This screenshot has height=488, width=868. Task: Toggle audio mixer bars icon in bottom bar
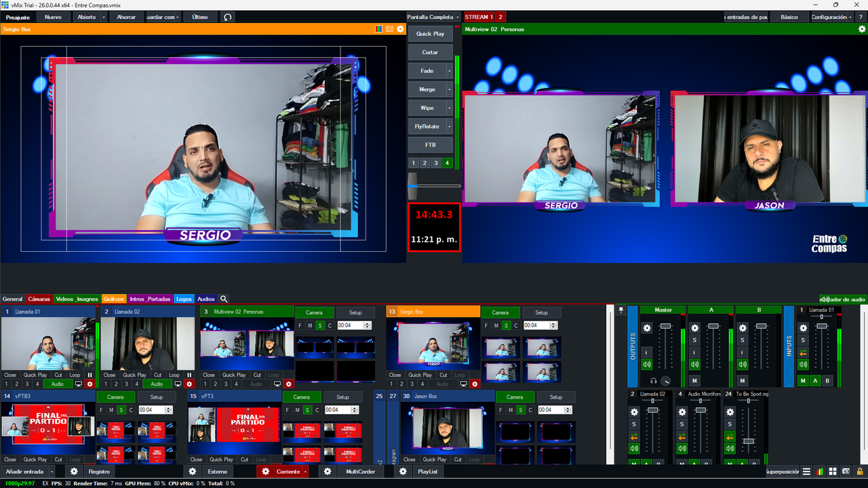[x=820, y=471]
